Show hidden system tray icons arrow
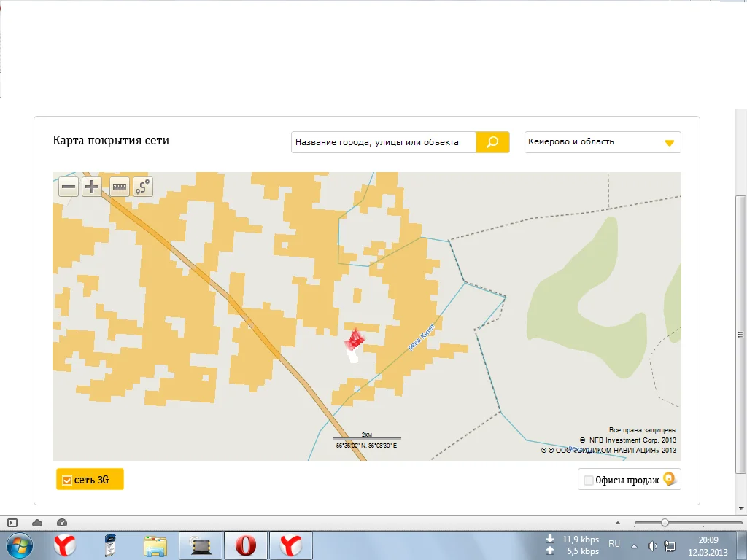This screenshot has width=747, height=560. coord(634,546)
